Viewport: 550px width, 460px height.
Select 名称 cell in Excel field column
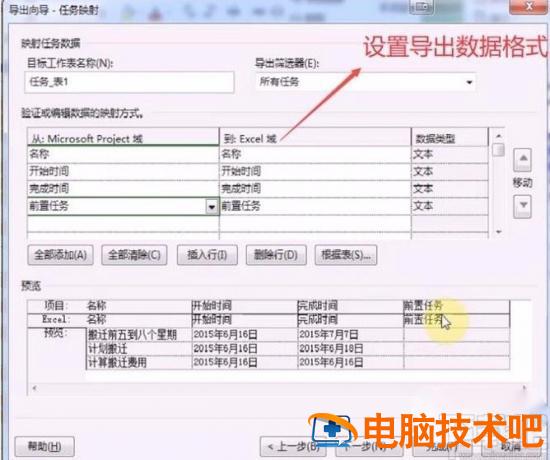pyautogui.click(x=315, y=154)
